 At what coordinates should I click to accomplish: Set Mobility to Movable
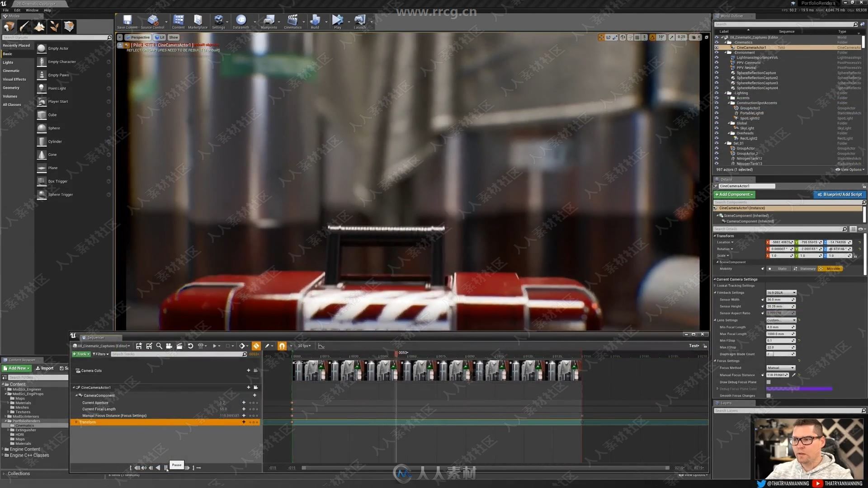[830, 269]
